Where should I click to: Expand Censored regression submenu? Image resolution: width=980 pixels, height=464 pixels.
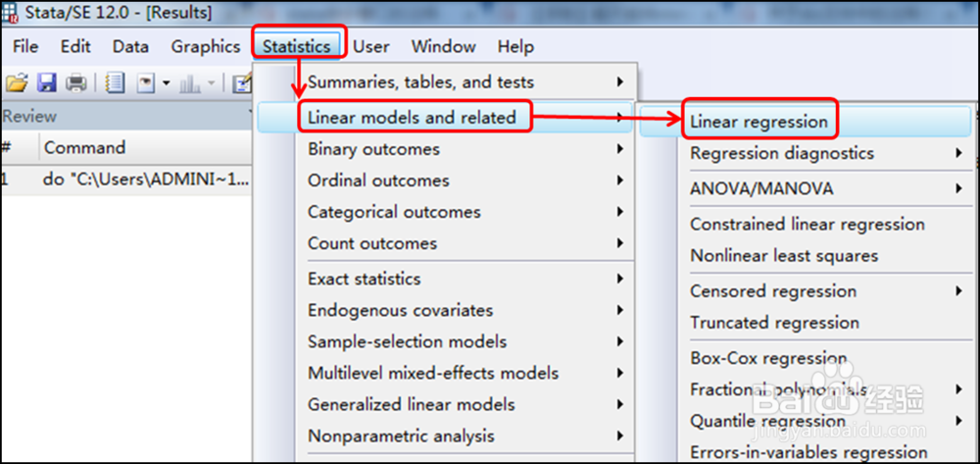pos(806,291)
